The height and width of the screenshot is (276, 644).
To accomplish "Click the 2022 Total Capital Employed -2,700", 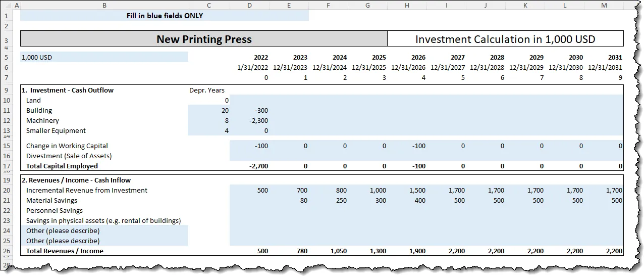I will [249, 166].
